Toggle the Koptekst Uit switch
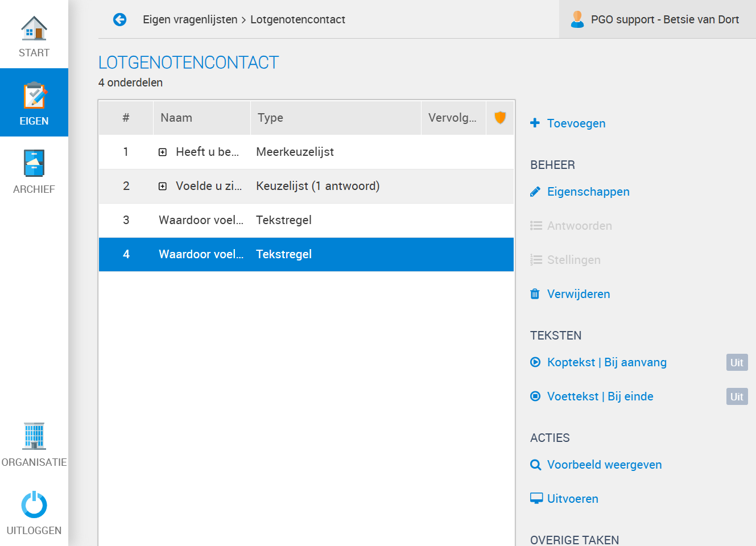The width and height of the screenshot is (756, 546). (x=737, y=362)
